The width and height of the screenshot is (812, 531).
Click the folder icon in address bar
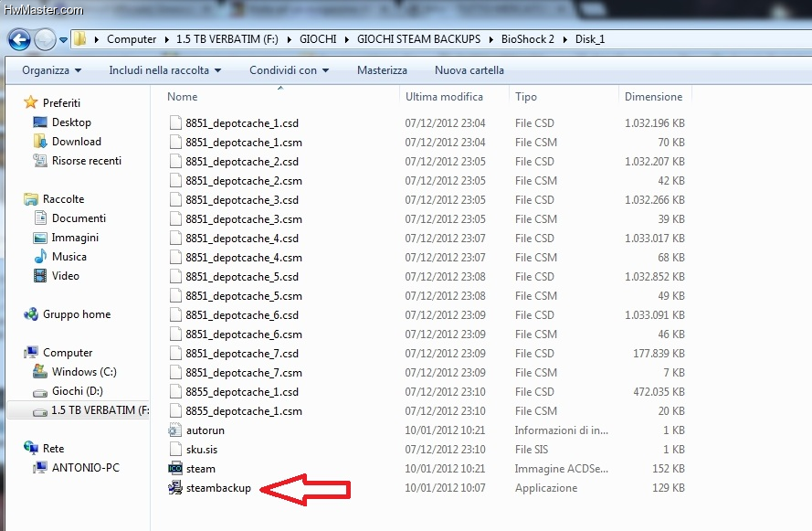[79, 39]
